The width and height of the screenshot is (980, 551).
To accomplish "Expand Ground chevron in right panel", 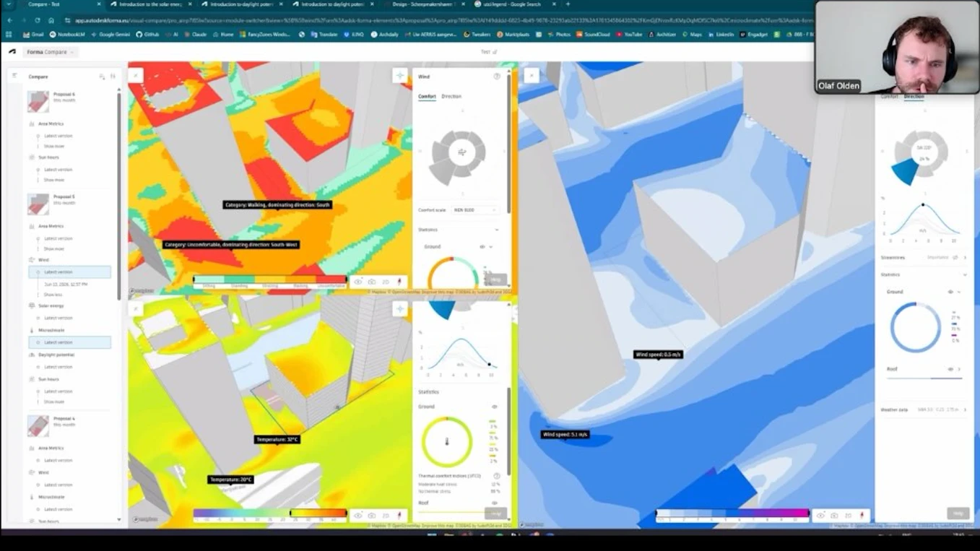I will pyautogui.click(x=959, y=292).
